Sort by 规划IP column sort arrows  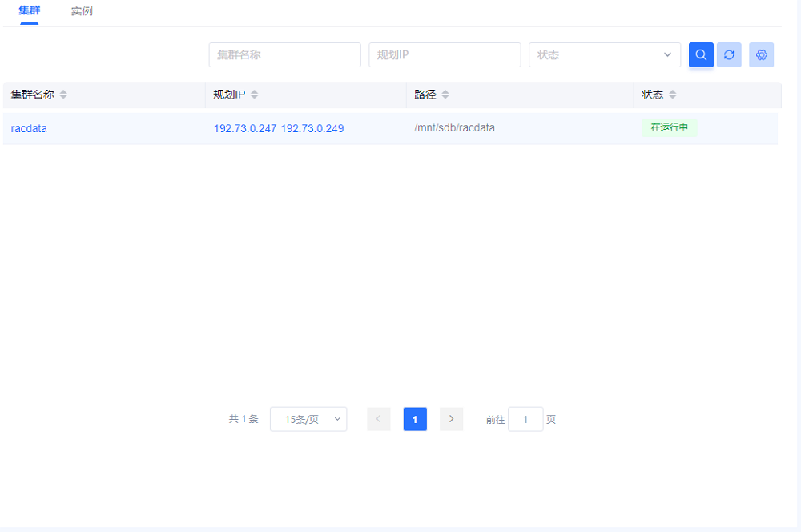pos(254,95)
